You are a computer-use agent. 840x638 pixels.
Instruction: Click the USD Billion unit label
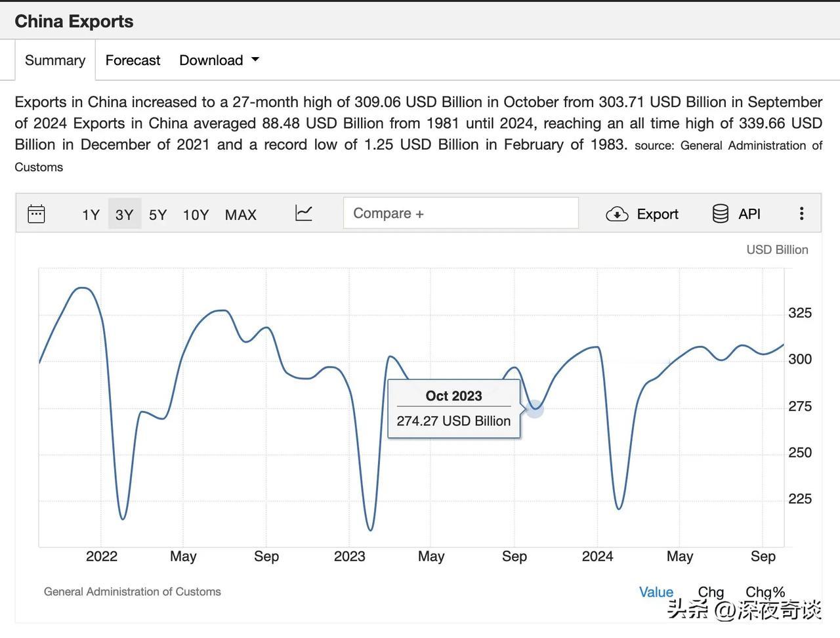tap(777, 249)
